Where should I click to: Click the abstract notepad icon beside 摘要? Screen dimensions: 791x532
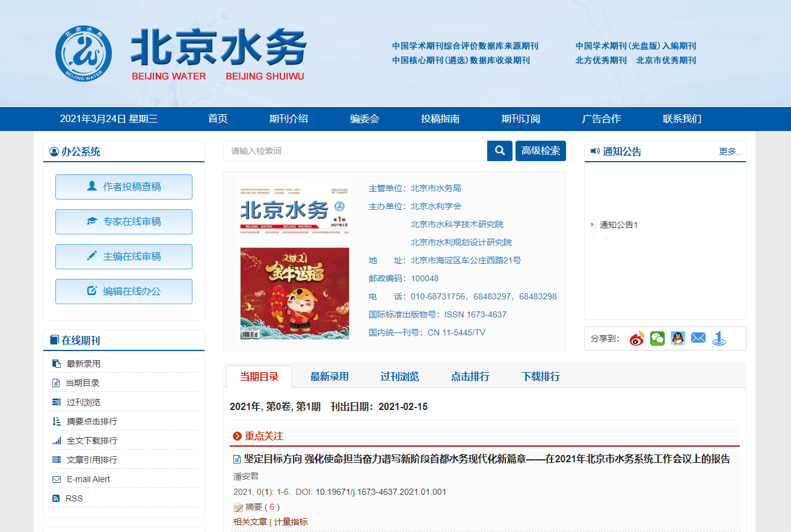click(238, 507)
